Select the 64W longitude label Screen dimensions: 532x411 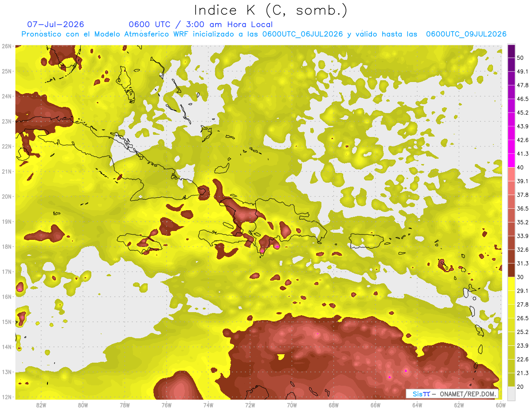click(417, 405)
